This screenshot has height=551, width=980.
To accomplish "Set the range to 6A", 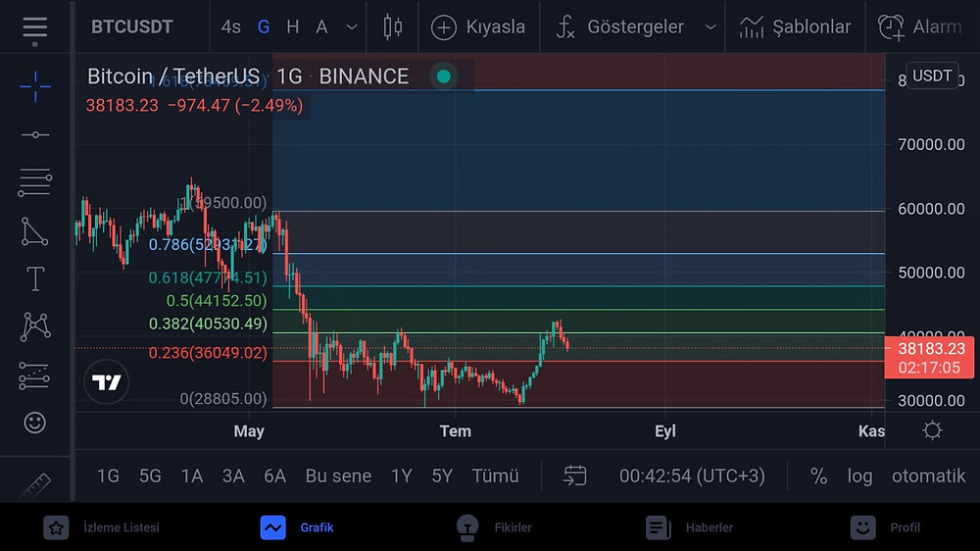I will tap(274, 476).
